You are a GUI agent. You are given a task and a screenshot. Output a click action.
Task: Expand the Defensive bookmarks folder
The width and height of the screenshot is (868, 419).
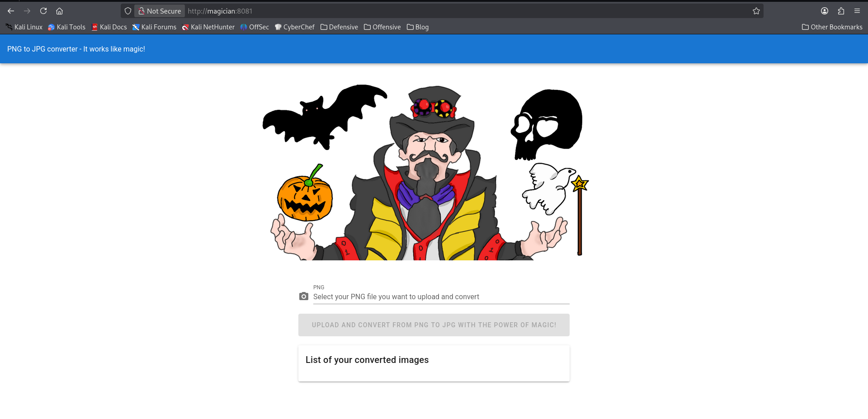click(339, 27)
